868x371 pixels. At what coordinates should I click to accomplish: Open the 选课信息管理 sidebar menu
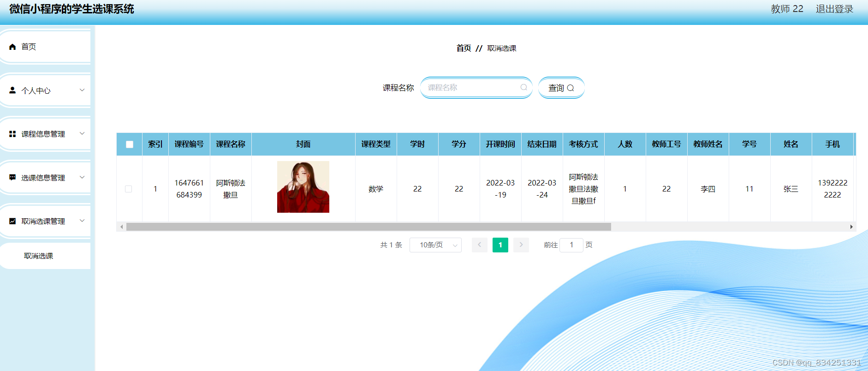click(45, 177)
